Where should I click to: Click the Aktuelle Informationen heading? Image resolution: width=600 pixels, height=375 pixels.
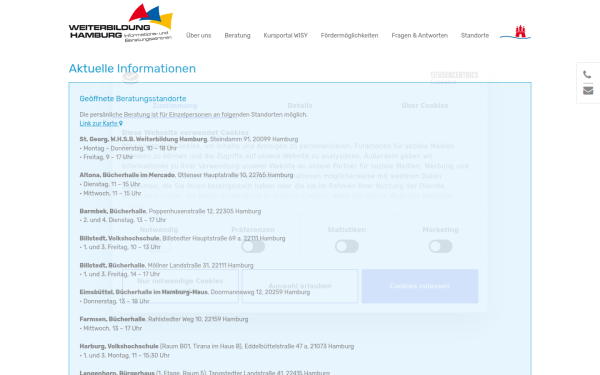(x=132, y=68)
